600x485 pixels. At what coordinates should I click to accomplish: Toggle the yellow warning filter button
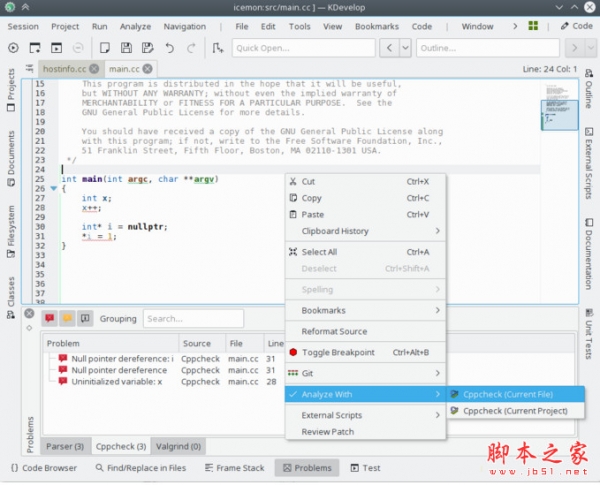pyautogui.click(x=68, y=319)
